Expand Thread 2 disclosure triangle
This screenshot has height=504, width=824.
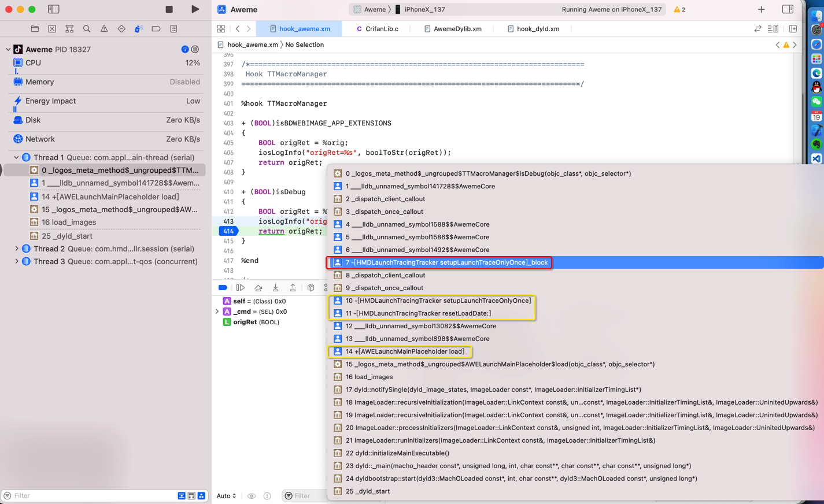16,249
